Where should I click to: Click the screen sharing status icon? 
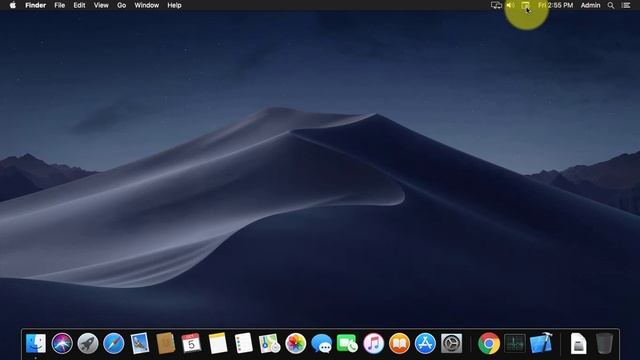[496, 5]
